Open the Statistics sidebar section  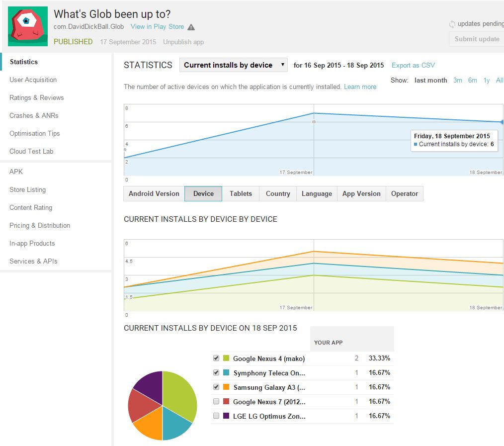(x=24, y=62)
